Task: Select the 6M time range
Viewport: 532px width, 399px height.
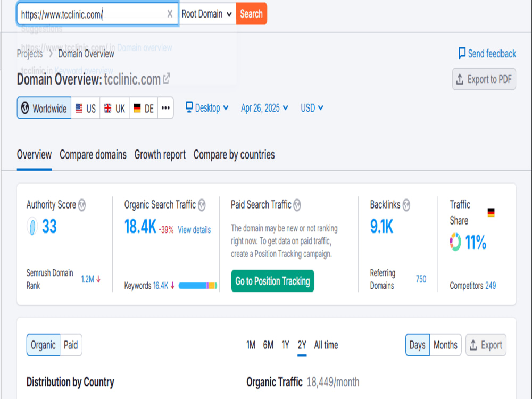Action: click(x=268, y=345)
